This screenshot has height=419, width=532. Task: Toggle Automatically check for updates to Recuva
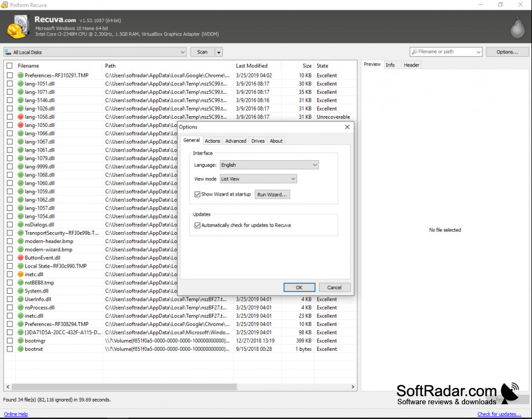click(x=197, y=225)
